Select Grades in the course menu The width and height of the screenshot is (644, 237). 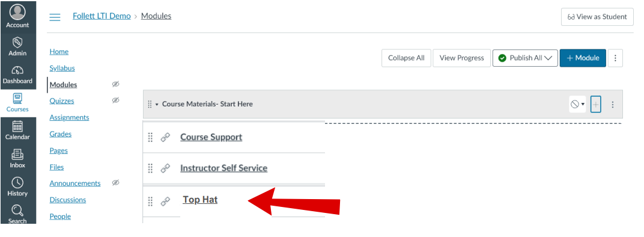pos(60,134)
